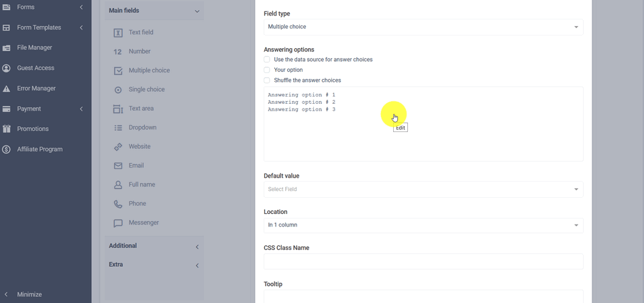Click 'Answering option # 2' line
The width and height of the screenshot is (644, 303).
[301, 103]
